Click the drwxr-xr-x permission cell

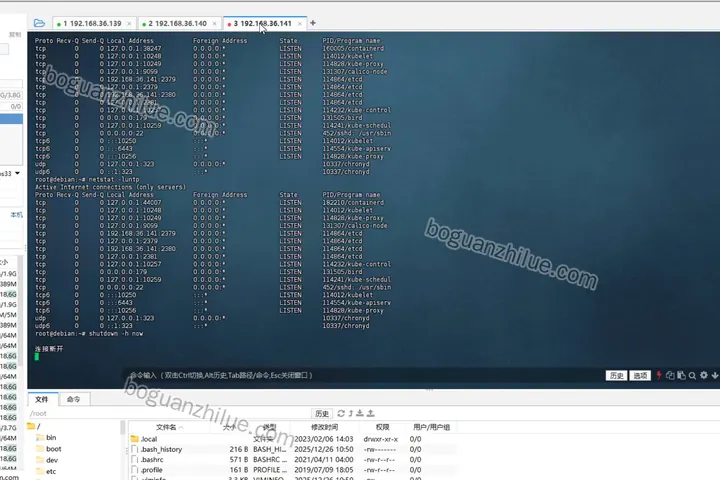point(381,439)
